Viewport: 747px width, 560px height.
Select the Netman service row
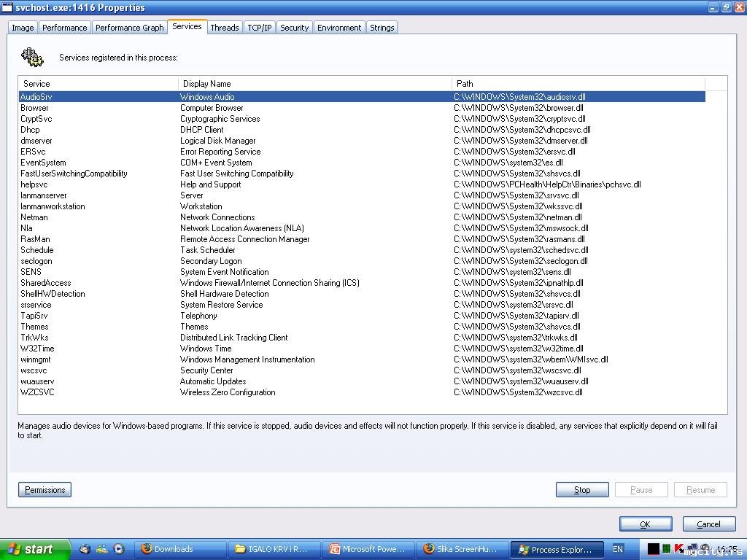[x=362, y=217]
